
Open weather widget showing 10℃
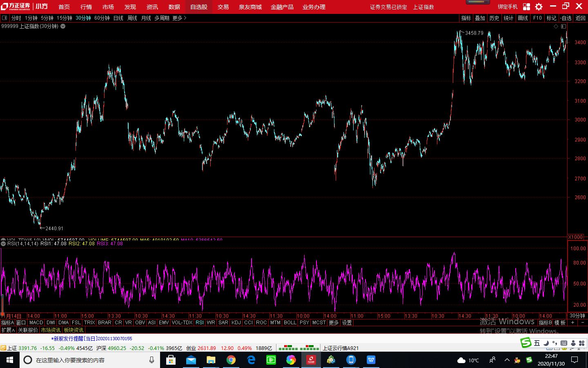(x=468, y=360)
